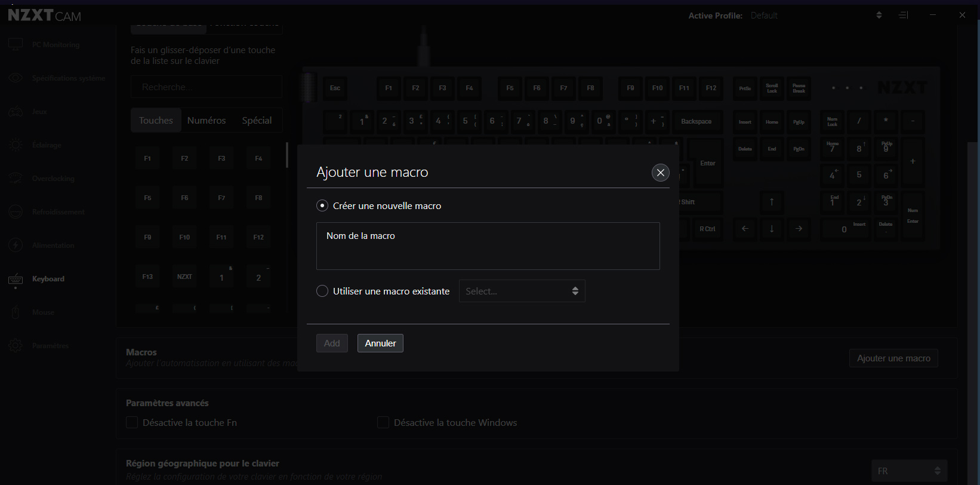Open the FR keyboard region dropdown
The image size is (980, 485).
[x=909, y=471]
